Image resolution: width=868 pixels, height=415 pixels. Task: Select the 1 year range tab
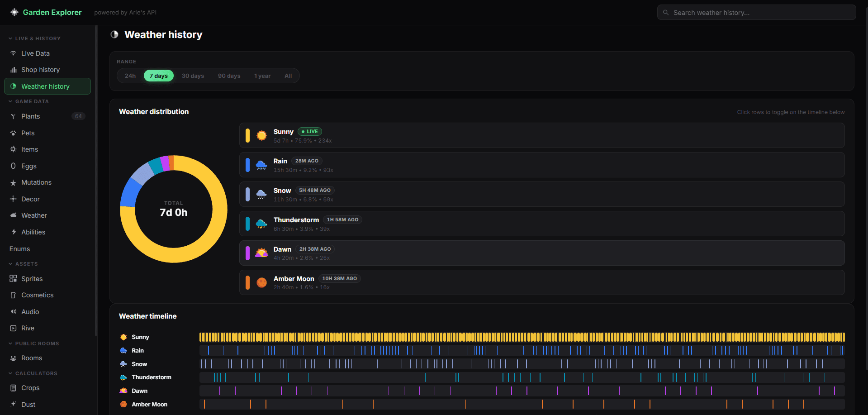[262, 76]
